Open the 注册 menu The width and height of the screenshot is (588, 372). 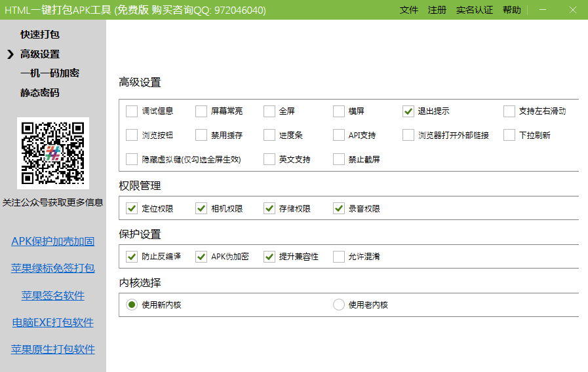(x=437, y=10)
